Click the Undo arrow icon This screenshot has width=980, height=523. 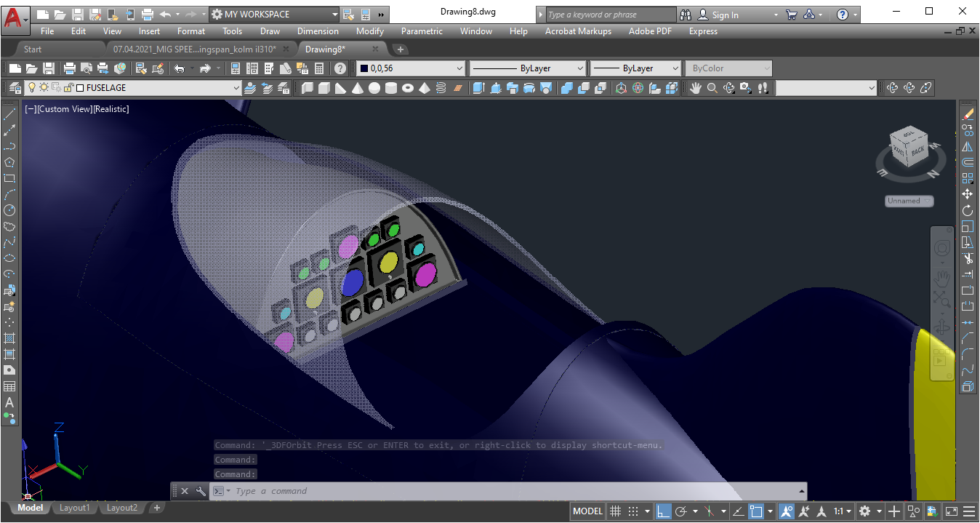coord(179,68)
